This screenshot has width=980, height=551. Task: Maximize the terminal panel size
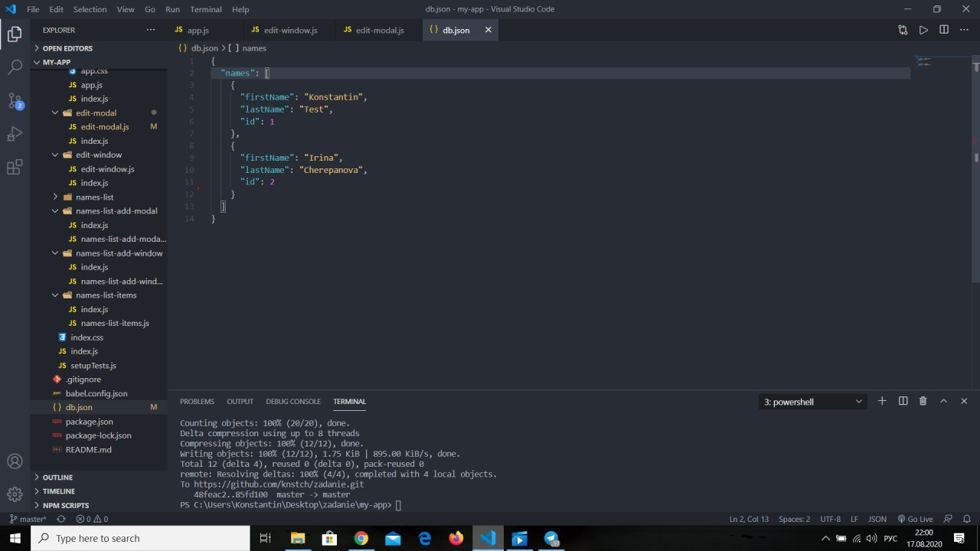pyautogui.click(x=943, y=401)
